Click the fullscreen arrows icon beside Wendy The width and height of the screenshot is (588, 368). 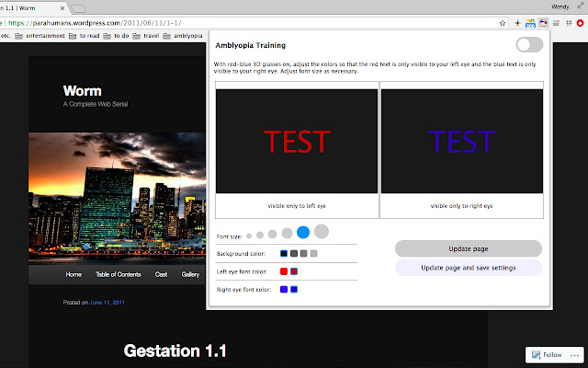[x=581, y=6]
